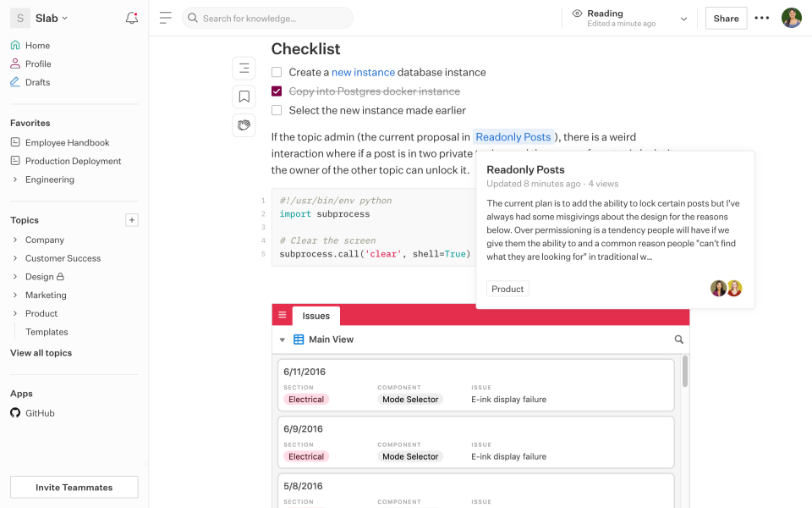The image size is (812, 508).
Task: Click the Share button
Action: click(726, 17)
